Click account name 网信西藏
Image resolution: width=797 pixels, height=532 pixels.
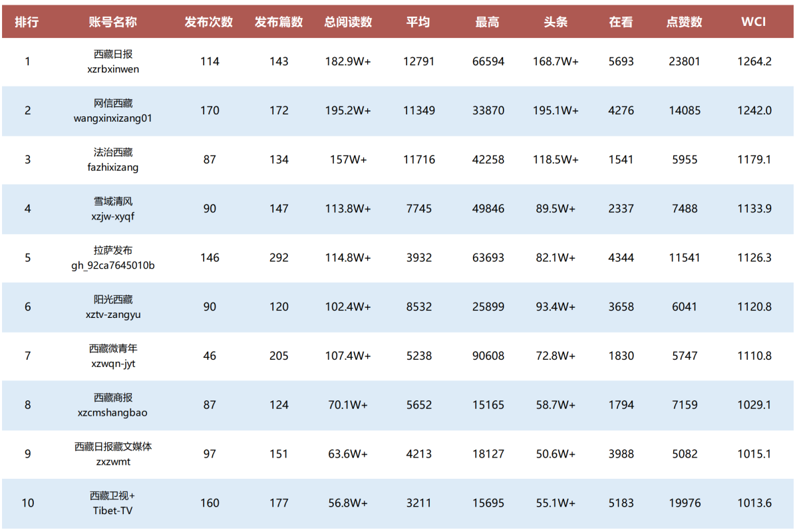[113, 104]
